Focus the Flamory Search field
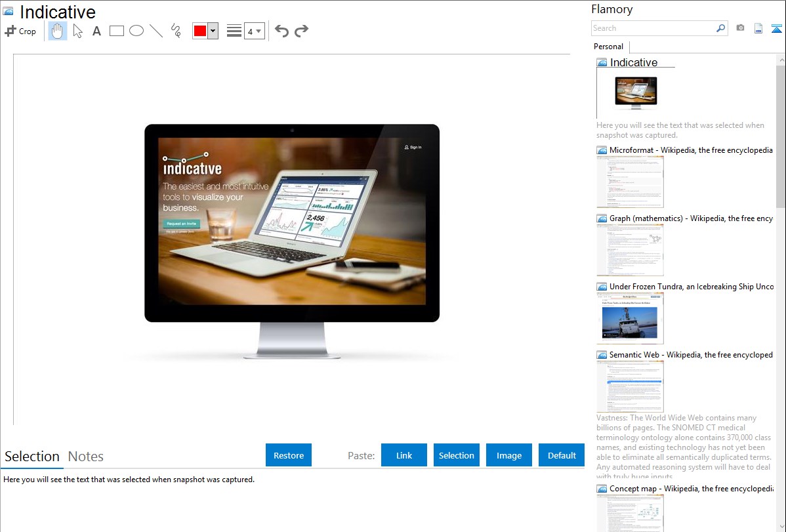This screenshot has height=532, width=786. coord(653,28)
